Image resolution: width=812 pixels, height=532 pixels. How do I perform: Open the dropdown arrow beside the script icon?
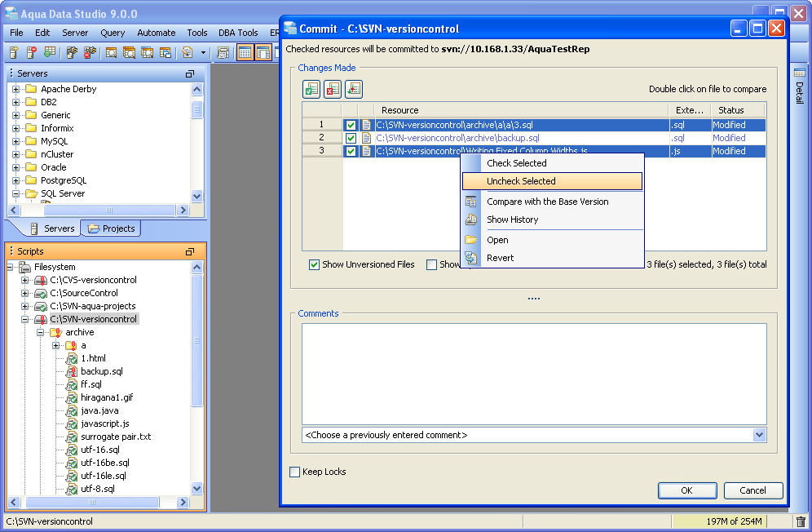(203, 52)
